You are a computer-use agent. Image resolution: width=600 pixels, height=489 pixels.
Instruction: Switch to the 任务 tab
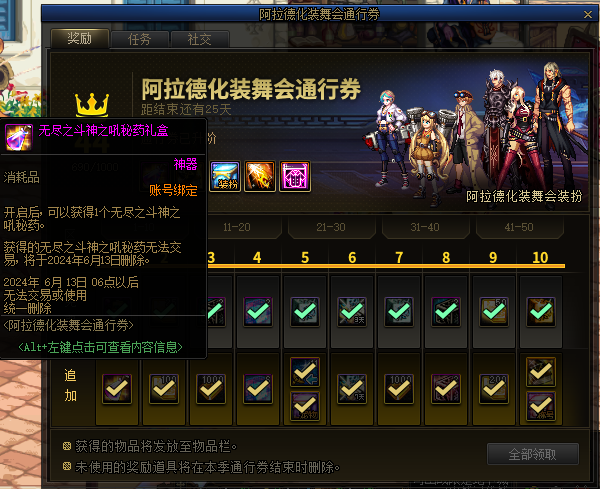[x=139, y=39]
